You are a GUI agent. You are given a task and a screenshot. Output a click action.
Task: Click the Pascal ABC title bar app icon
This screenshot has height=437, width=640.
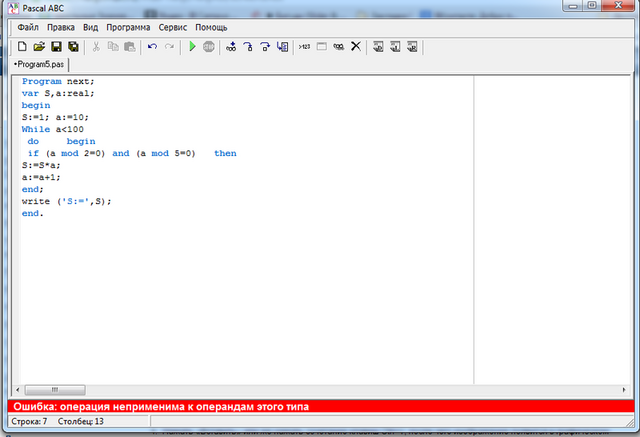tap(13, 8)
